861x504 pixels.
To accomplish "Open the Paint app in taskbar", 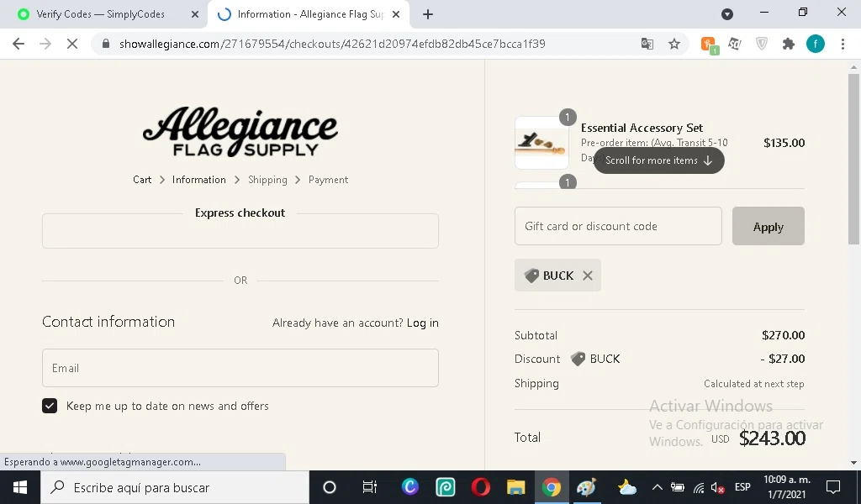I will click(x=586, y=487).
